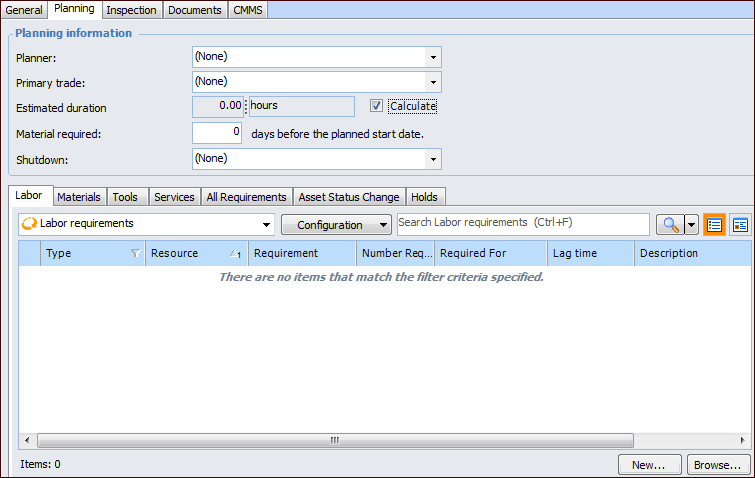Open the Primary trade dropdown
Viewport: 755px width, 478px height.
(433, 82)
